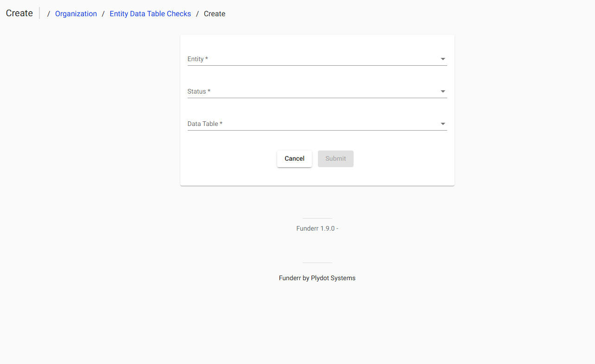Select the Entity required field
Image resolution: width=595 pixels, height=364 pixels.
coord(317,59)
